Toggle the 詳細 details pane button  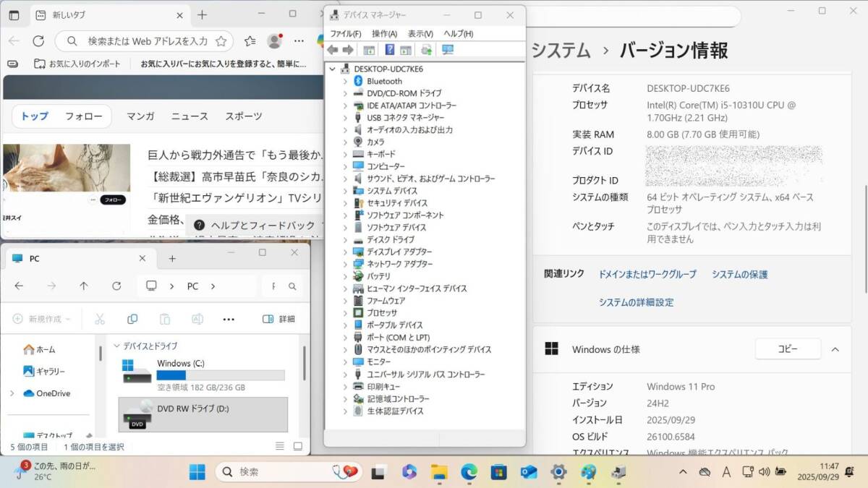278,319
